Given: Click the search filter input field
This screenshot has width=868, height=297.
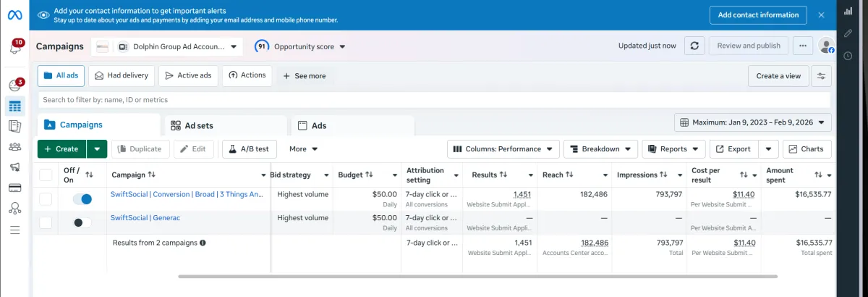Looking at the screenshot, I should pyautogui.click(x=434, y=99).
